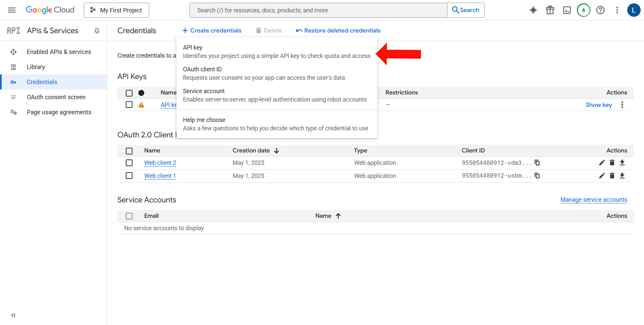Click the Email column header
The width and height of the screenshot is (644, 325).
[151, 216]
